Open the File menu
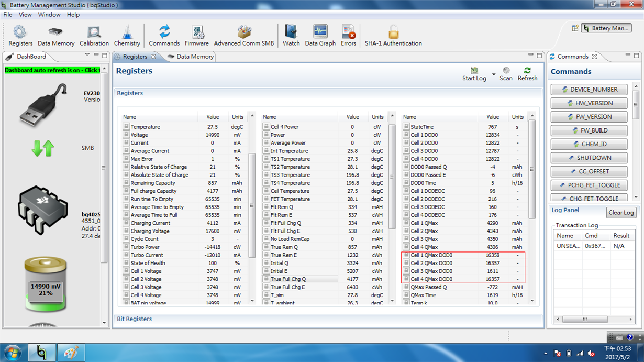The height and width of the screenshot is (362, 644). (8, 15)
